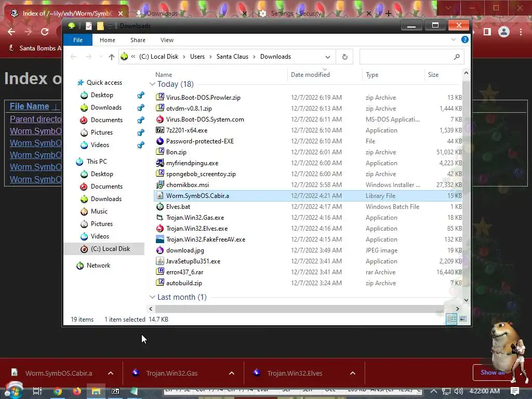Click the Trojan.Win32.Elves.exe icon
The height and width of the screenshot is (399, 532).
(160, 228)
